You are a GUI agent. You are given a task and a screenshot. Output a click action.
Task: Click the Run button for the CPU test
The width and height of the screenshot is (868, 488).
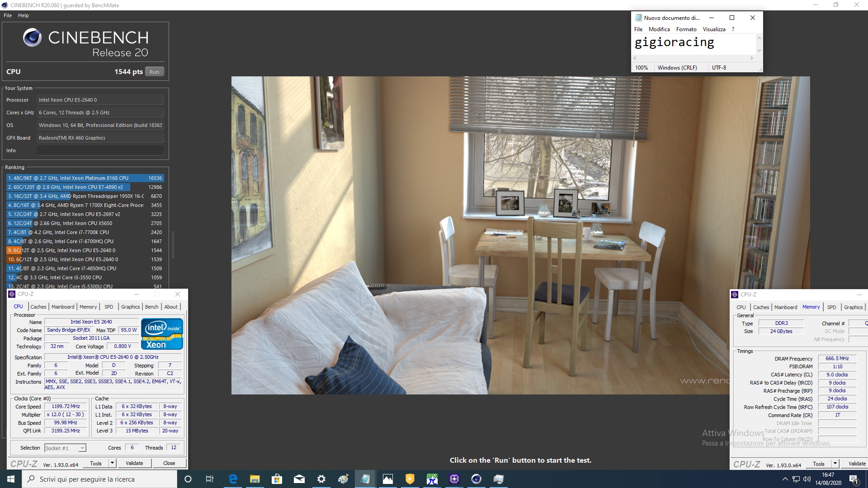154,72
